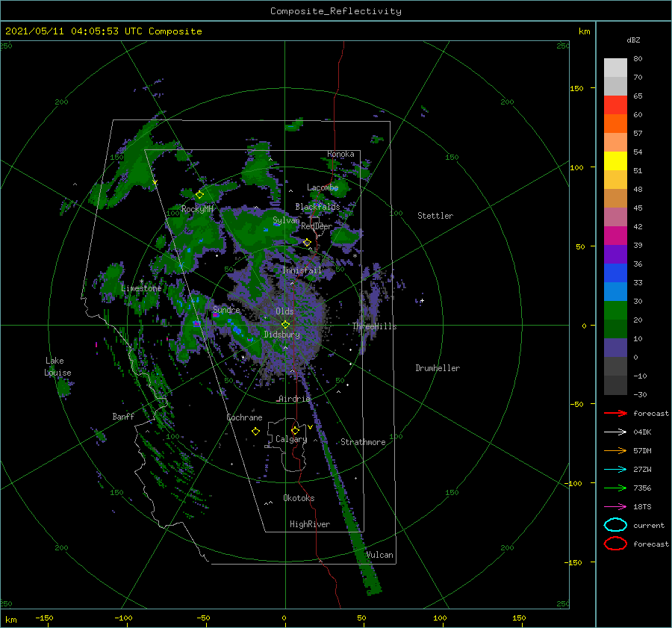The height and width of the screenshot is (628, 672).
Task: Click the cyan current ellipse legend icon
Action: (x=615, y=525)
